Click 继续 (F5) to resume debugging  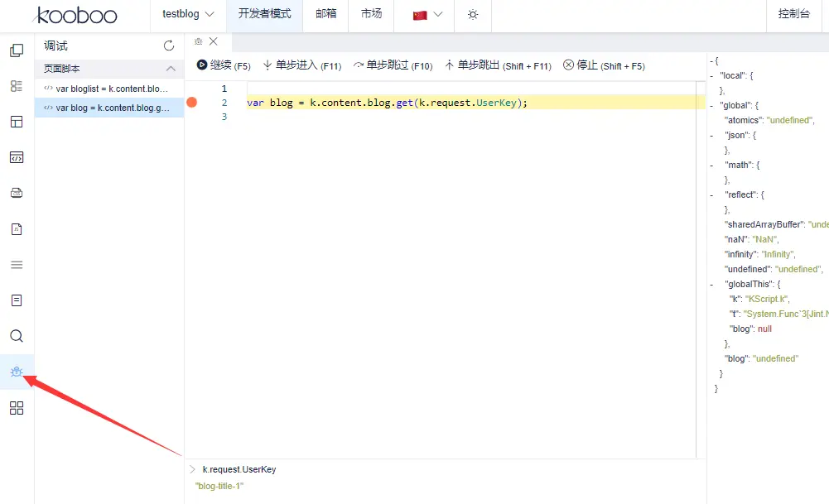(x=224, y=65)
